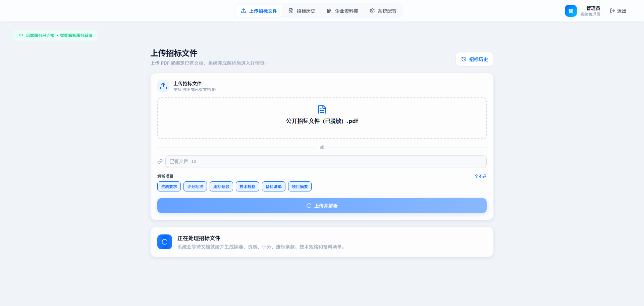Click the document icon in the drop zone

[x=322, y=110]
